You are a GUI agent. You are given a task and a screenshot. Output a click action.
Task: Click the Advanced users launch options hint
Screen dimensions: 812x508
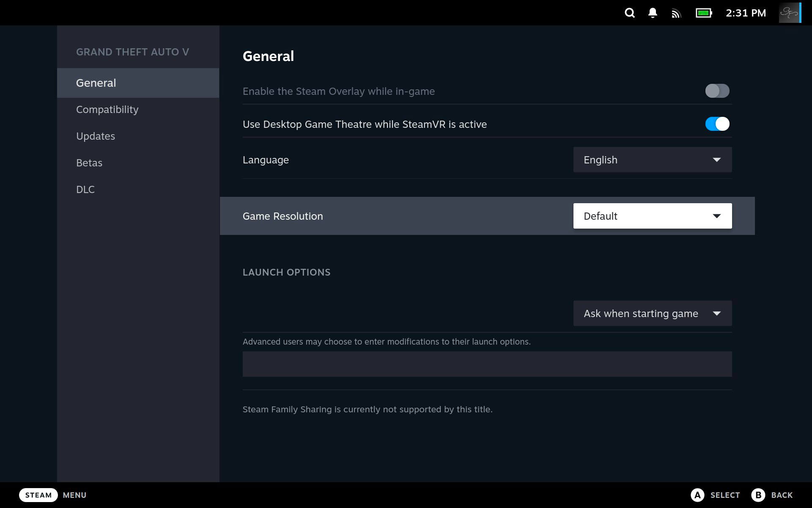387,342
